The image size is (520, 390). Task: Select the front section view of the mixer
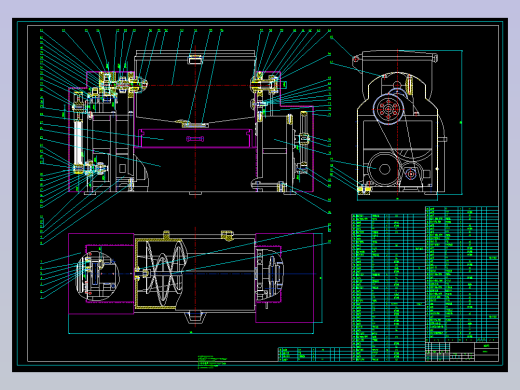click(191, 122)
